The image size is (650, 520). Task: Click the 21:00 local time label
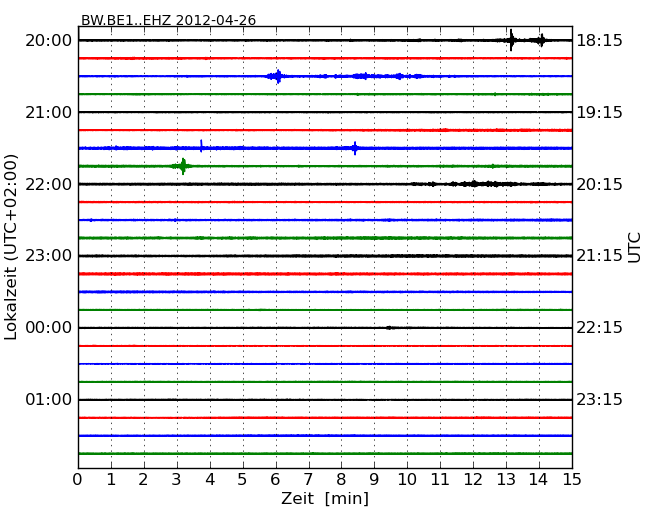(x=49, y=112)
